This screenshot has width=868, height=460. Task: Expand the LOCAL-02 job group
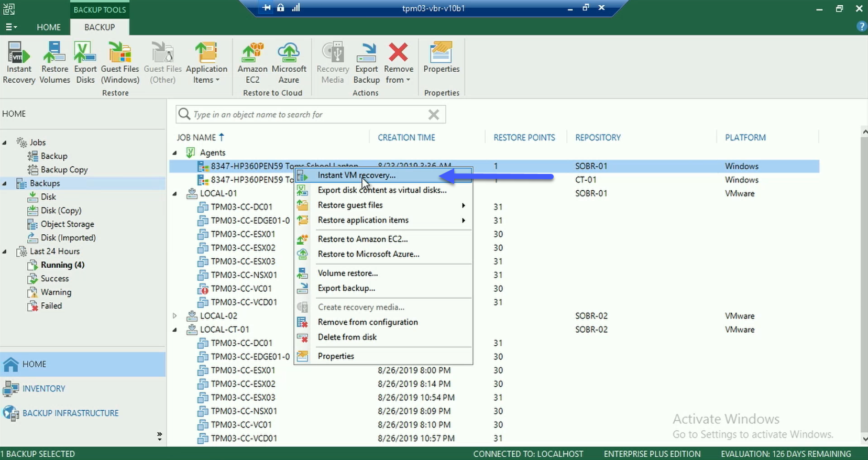pos(175,316)
